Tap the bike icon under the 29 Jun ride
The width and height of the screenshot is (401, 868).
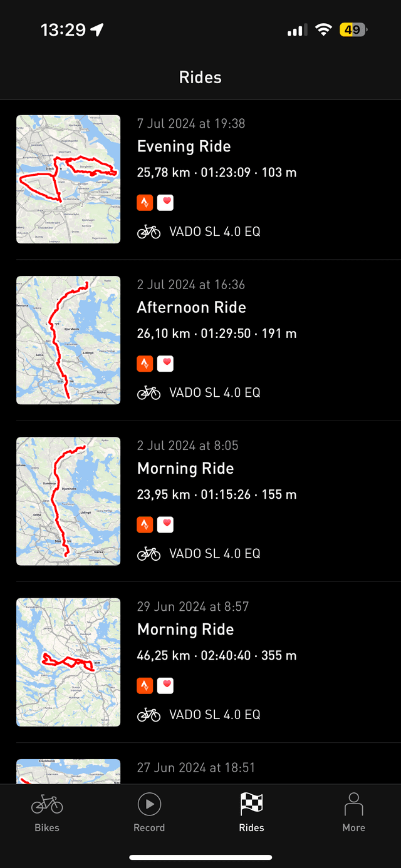[x=148, y=714]
